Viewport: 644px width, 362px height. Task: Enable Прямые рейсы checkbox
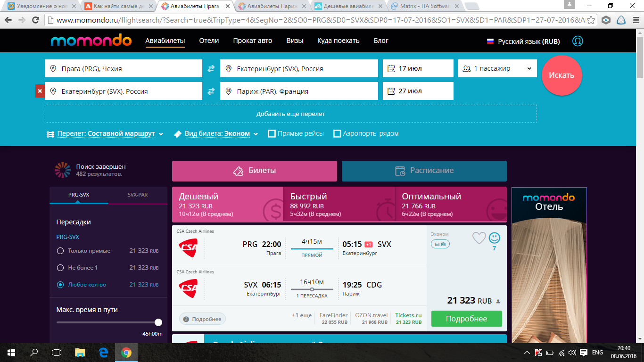[272, 134]
